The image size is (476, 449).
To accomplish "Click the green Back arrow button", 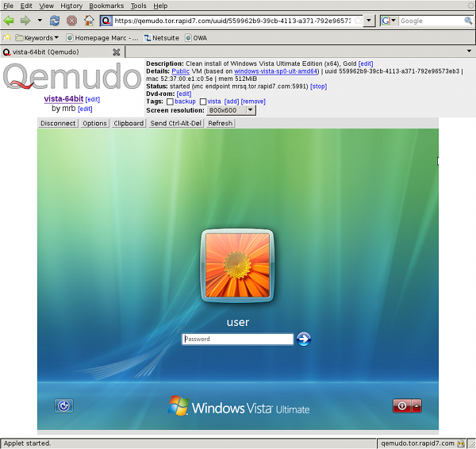I will click(9, 21).
